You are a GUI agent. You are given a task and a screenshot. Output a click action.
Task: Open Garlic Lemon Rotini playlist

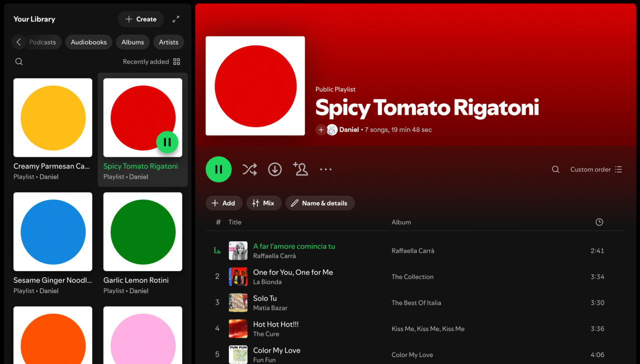143,244
